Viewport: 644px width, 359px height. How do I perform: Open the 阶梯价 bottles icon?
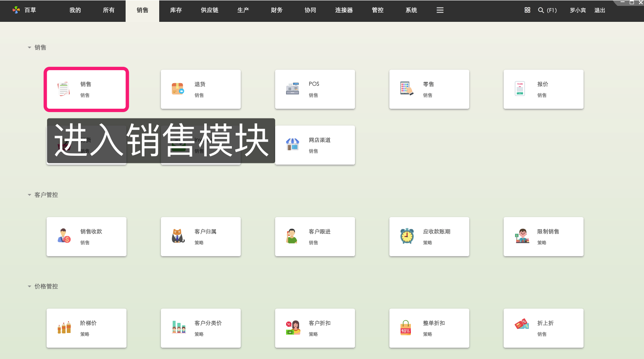click(x=64, y=328)
